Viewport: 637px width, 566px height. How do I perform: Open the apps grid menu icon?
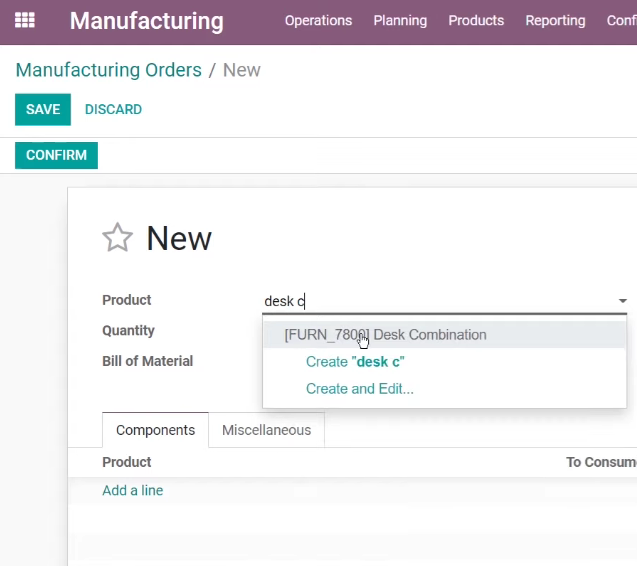pyautogui.click(x=25, y=20)
